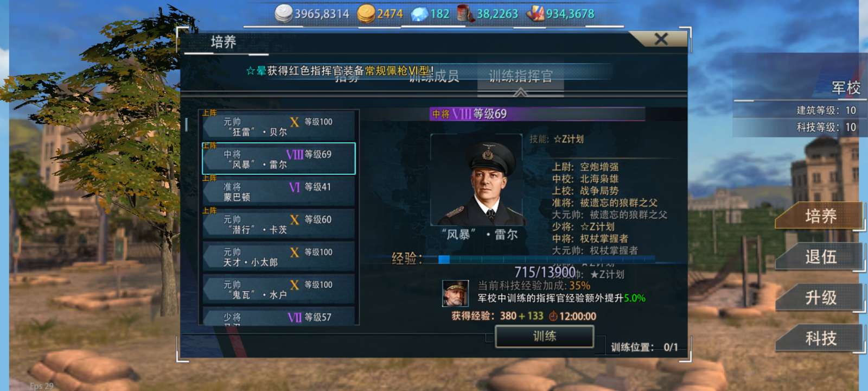
Task: Select commander 准将 蒙巴顿 level 41
Action: click(279, 191)
